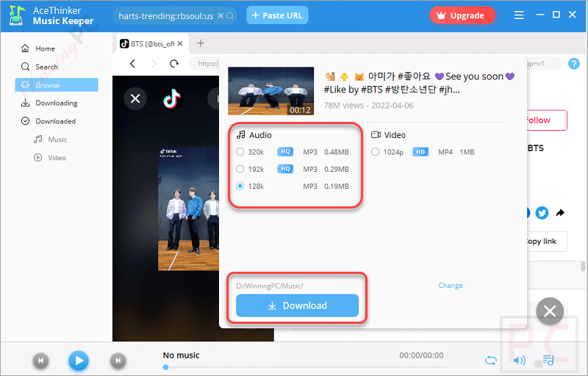The image size is (588, 376).
Task: Close the TikTok video viewer
Action: point(135,98)
